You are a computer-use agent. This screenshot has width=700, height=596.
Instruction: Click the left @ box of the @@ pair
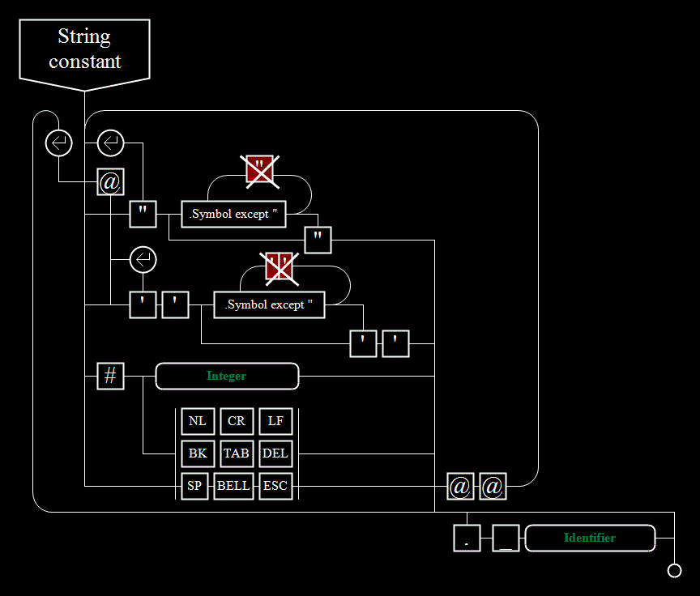click(x=460, y=486)
